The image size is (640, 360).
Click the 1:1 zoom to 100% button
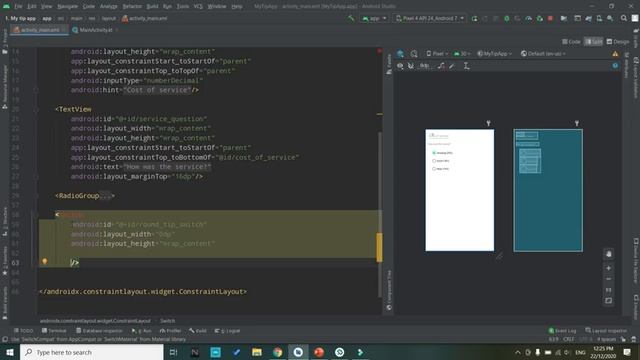click(x=609, y=290)
